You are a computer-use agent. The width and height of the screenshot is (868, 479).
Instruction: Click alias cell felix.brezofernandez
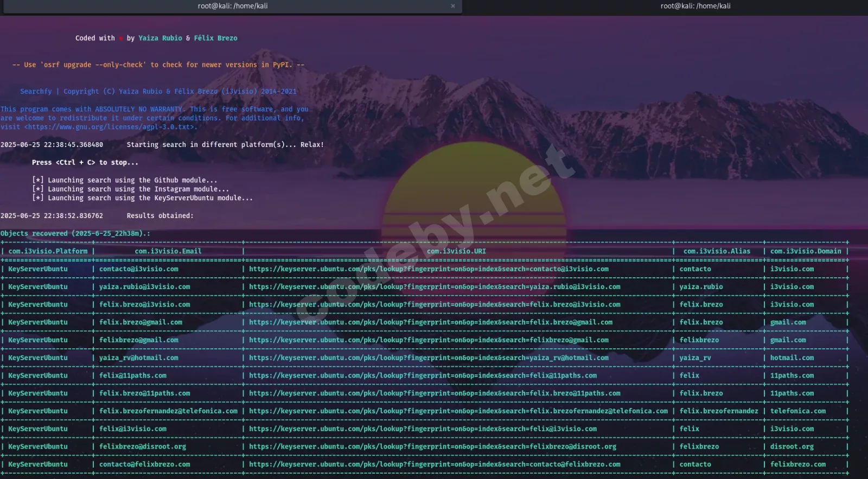click(x=719, y=411)
